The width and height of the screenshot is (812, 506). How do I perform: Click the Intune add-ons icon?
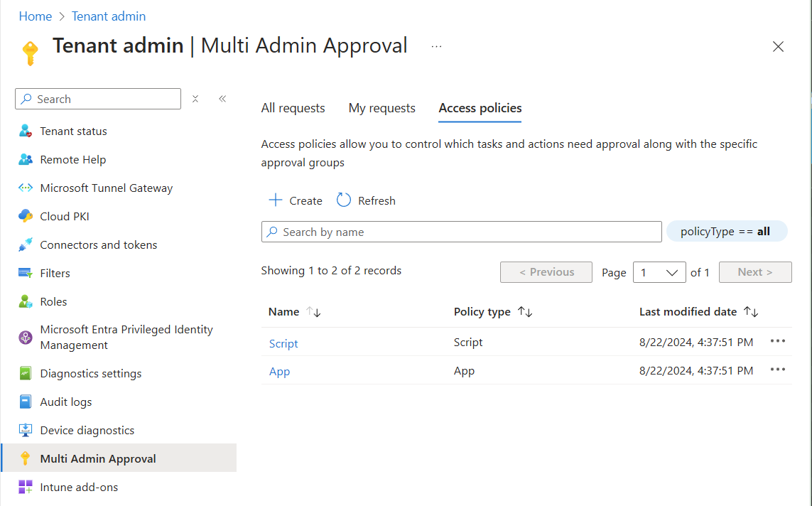(26, 487)
